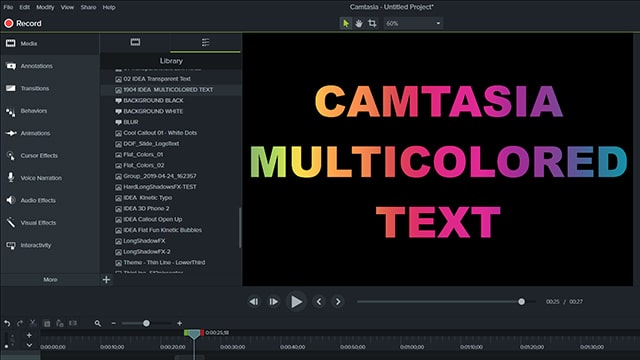
Task: Click the timeline zoom slider handle
Action: point(146,323)
